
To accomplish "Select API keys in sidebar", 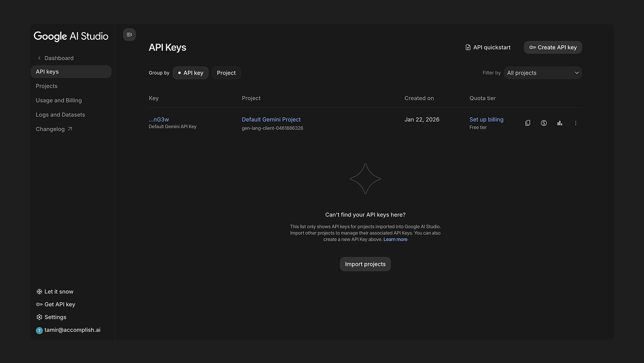I will pos(71,72).
